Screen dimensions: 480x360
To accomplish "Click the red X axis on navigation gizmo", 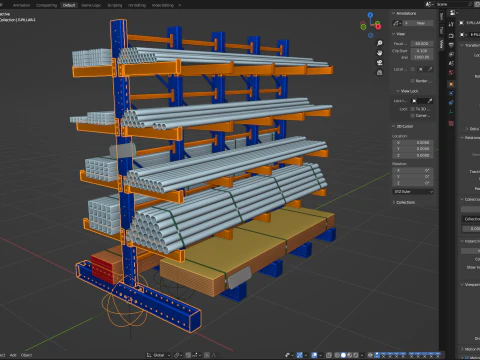I will coord(378,26).
